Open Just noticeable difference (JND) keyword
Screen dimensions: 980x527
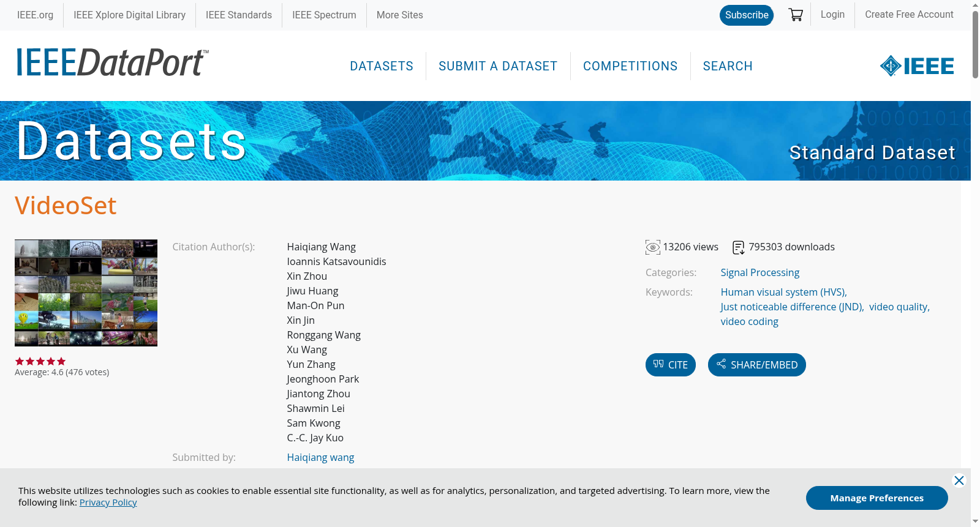point(792,307)
